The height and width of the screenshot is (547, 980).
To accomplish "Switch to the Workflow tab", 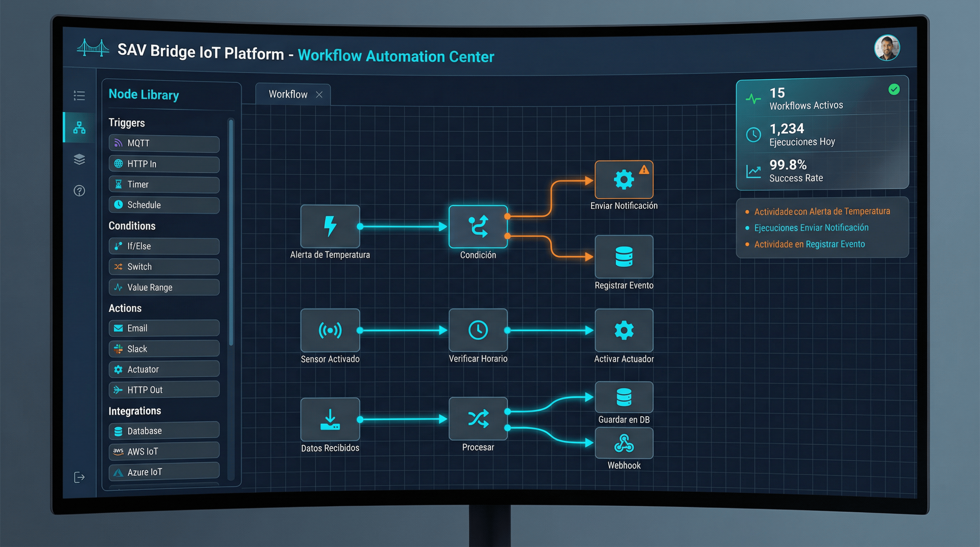I will tap(288, 94).
